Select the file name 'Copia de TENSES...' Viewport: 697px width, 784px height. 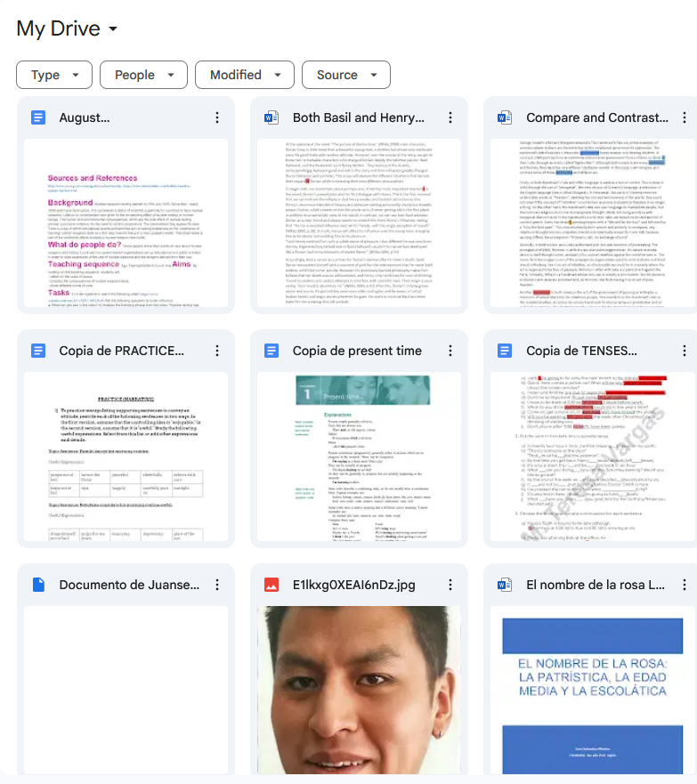coord(581,351)
